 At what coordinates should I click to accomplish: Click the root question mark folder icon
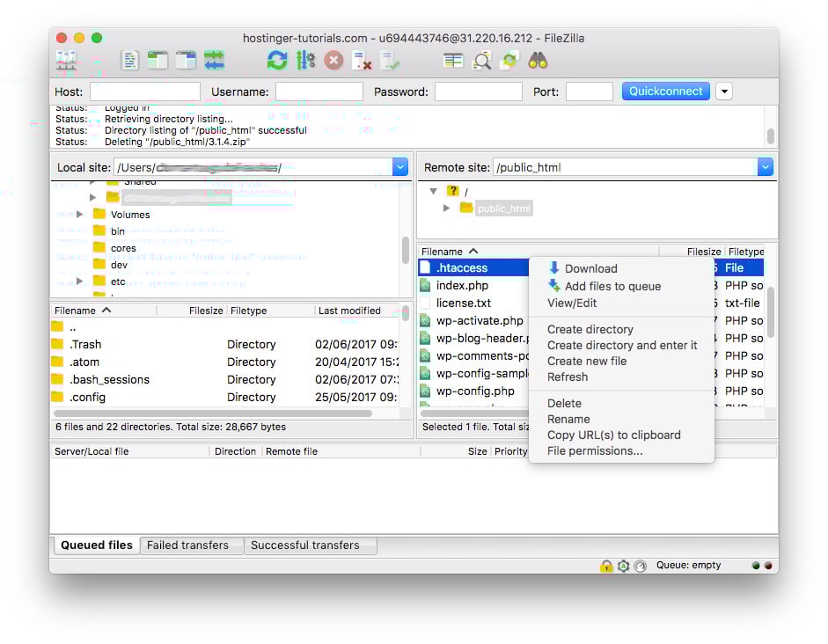[x=452, y=191]
